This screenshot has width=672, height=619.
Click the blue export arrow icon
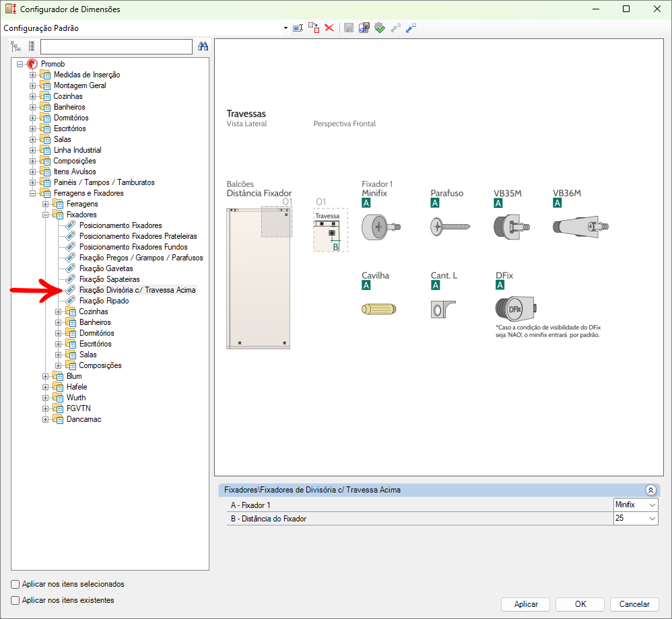click(x=411, y=28)
